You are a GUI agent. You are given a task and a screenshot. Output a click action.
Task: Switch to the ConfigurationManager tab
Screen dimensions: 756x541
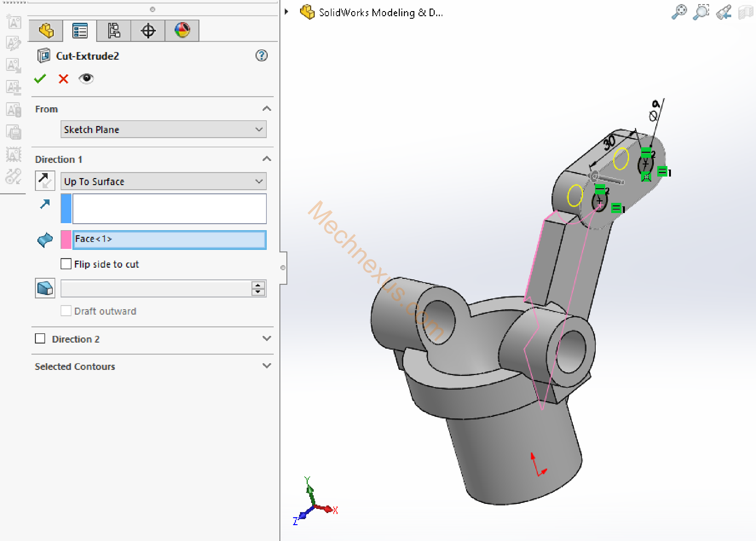[114, 31]
